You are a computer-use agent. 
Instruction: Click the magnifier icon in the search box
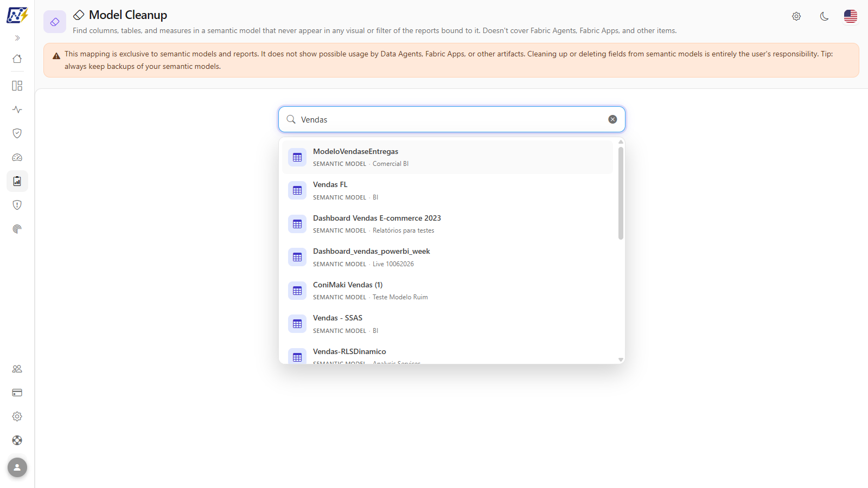pos(291,119)
